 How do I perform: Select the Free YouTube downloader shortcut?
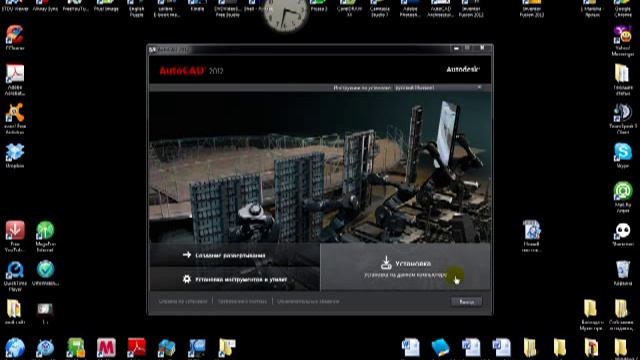(15, 236)
